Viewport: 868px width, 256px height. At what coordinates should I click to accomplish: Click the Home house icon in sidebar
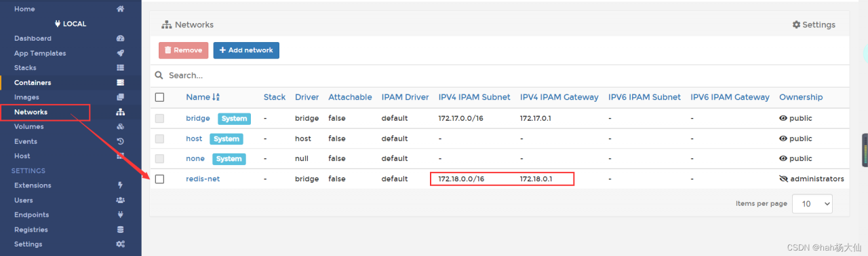tap(120, 9)
